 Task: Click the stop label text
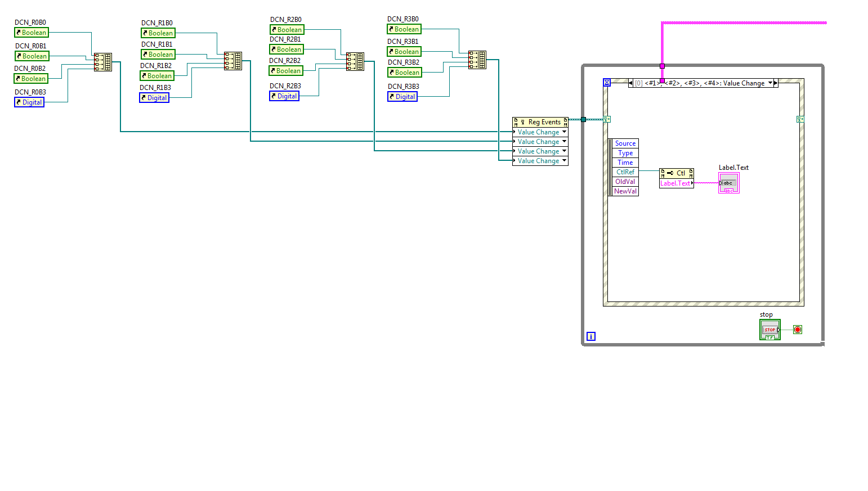coord(766,315)
